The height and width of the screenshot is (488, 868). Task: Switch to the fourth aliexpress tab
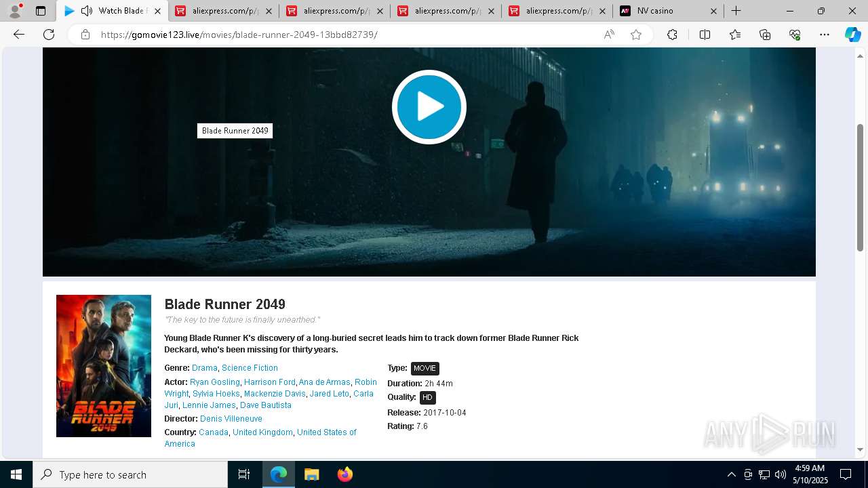pos(557,11)
